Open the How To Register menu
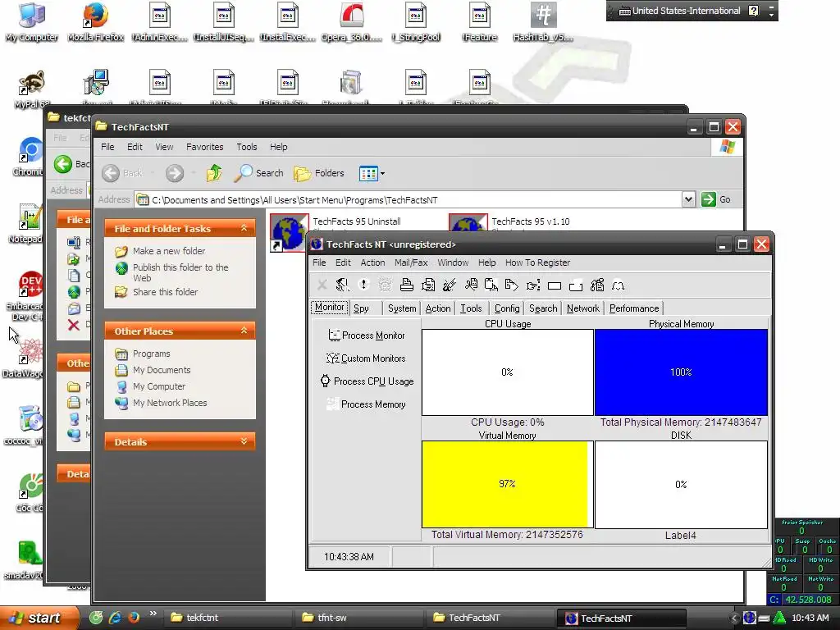The width and height of the screenshot is (840, 630). [537, 262]
